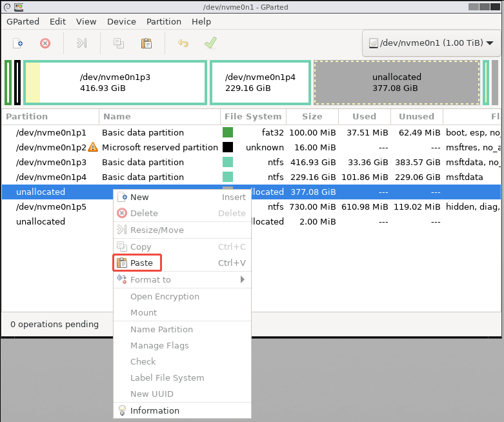Click the New partition toolbar icon
The height and width of the screenshot is (422, 504).
[17, 43]
